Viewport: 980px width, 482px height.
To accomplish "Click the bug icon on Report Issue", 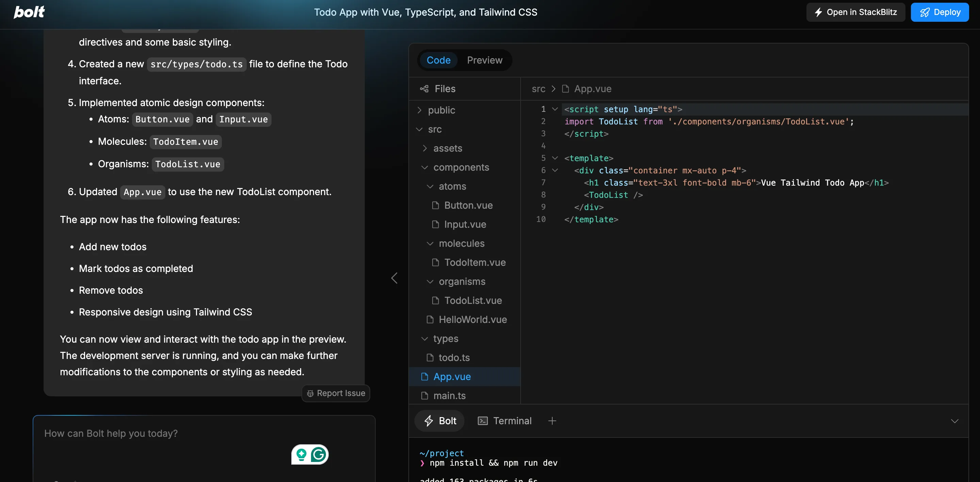I will click(x=310, y=393).
